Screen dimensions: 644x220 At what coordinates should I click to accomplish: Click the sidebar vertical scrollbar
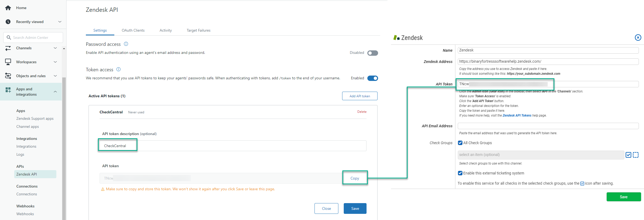[x=64, y=148]
